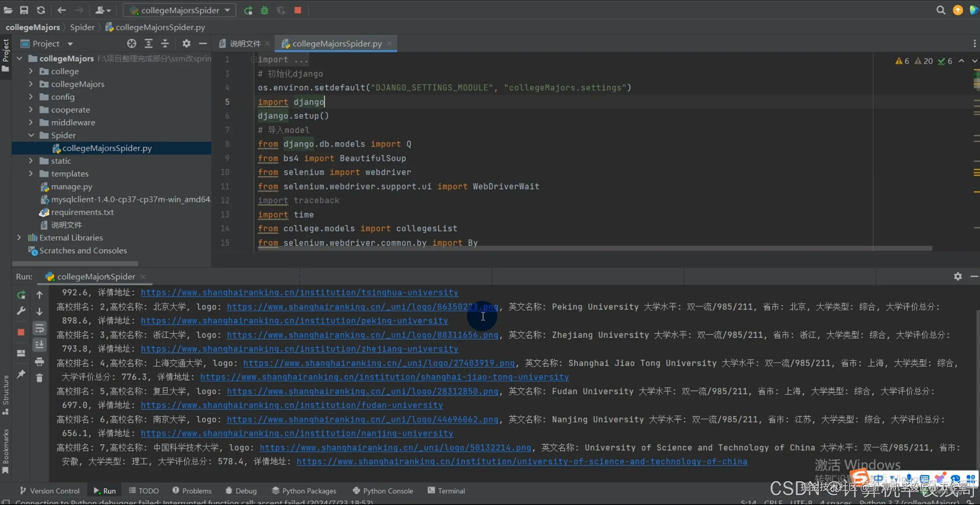Stop process in Run panel sidebar

coord(21,332)
